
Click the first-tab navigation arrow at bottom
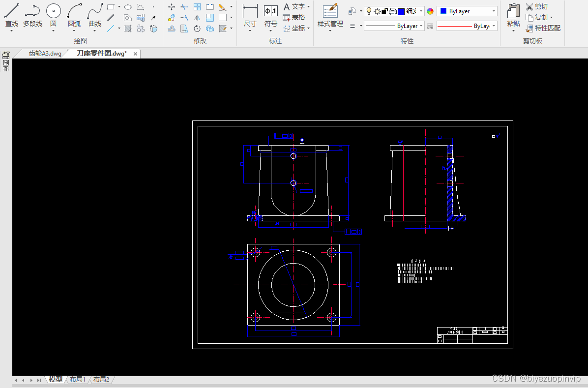(x=15, y=380)
